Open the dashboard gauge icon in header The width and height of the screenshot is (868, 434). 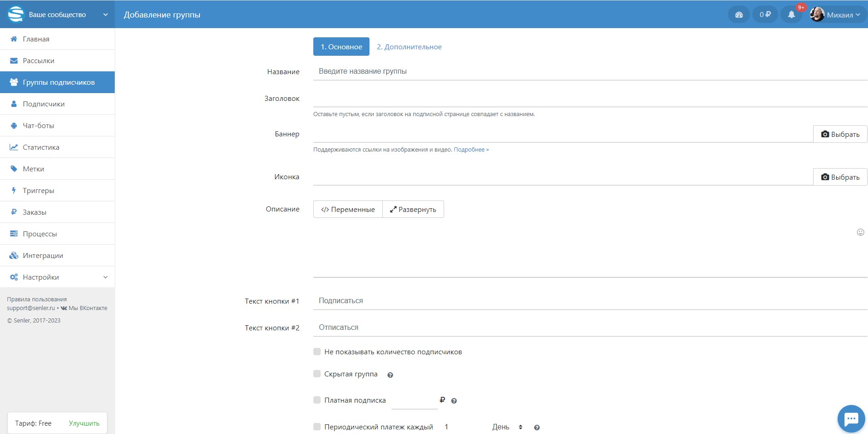click(739, 15)
